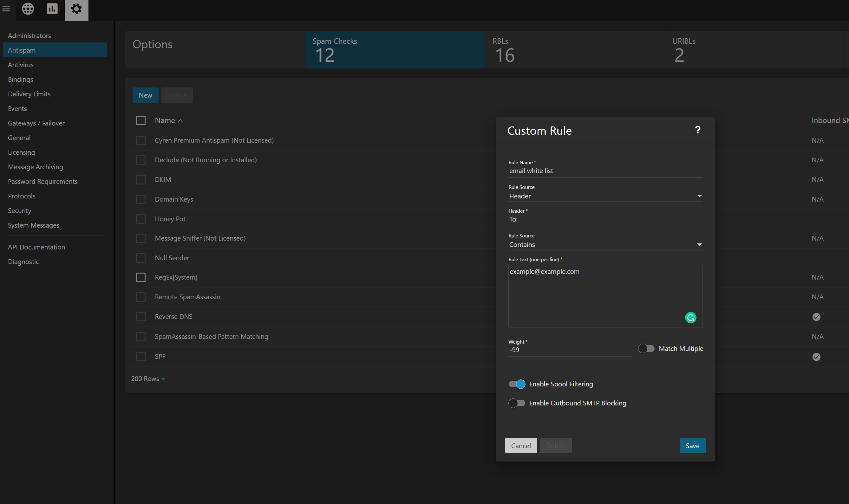Turn on Enable Outbound SMTP Blocking
Screen dimensions: 849x504
click(517, 403)
